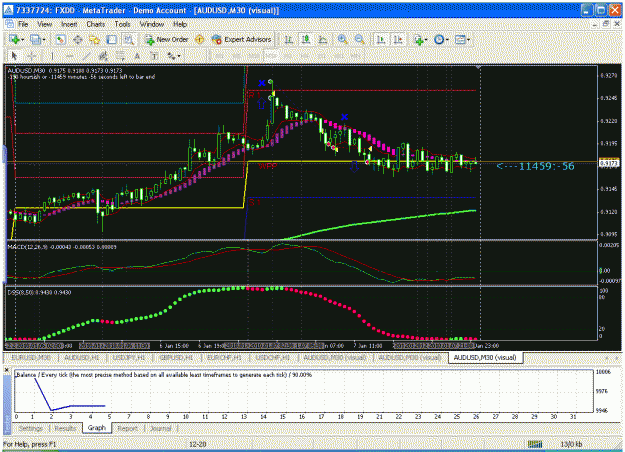Open the Periods dropdown arrow
Screen dimensions: 625x452
click(x=447, y=40)
